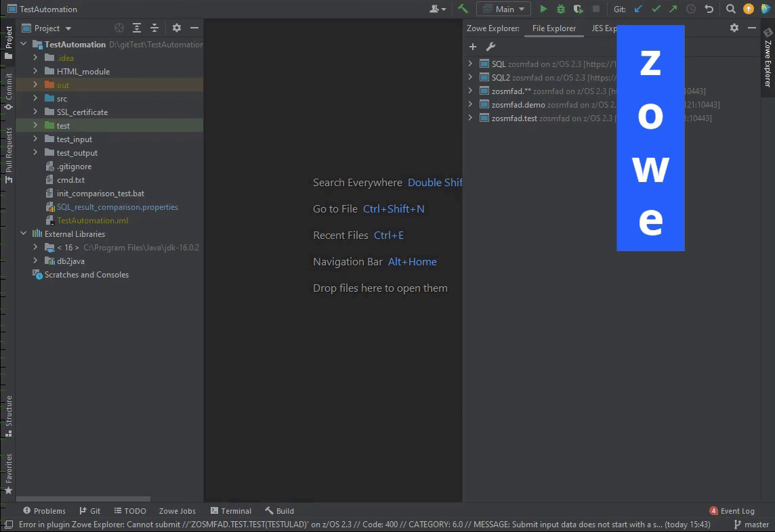Click Git Push green arrow icon
The height and width of the screenshot is (532, 775).
point(673,9)
